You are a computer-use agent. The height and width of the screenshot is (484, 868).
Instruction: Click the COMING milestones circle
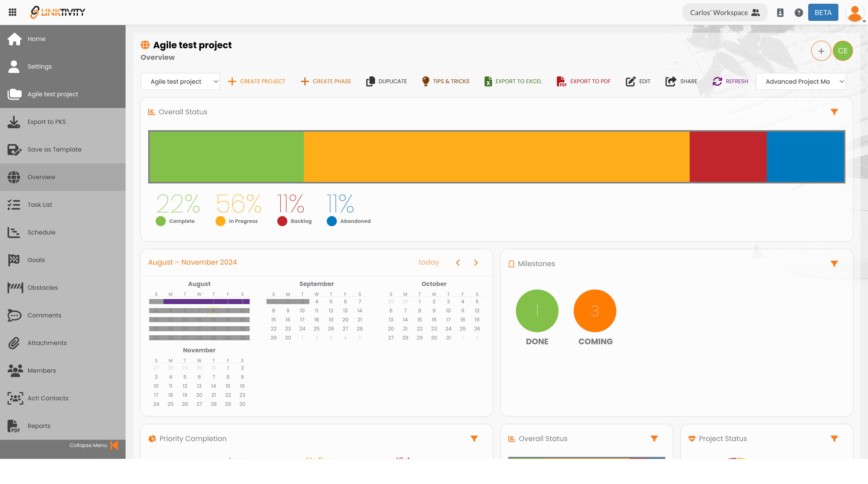click(x=595, y=311)
